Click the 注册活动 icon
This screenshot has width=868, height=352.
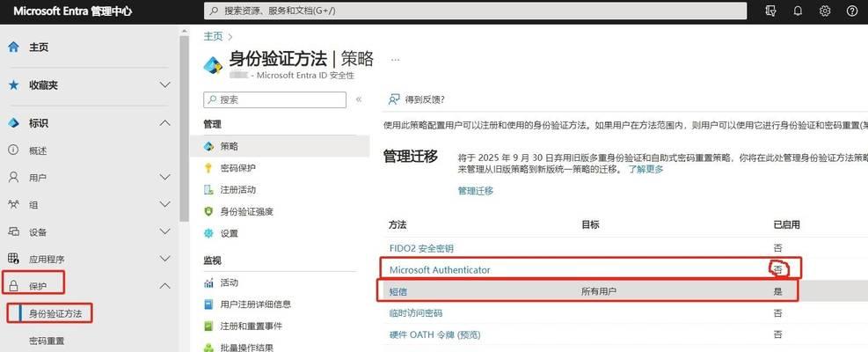click(x=208, y=189)
